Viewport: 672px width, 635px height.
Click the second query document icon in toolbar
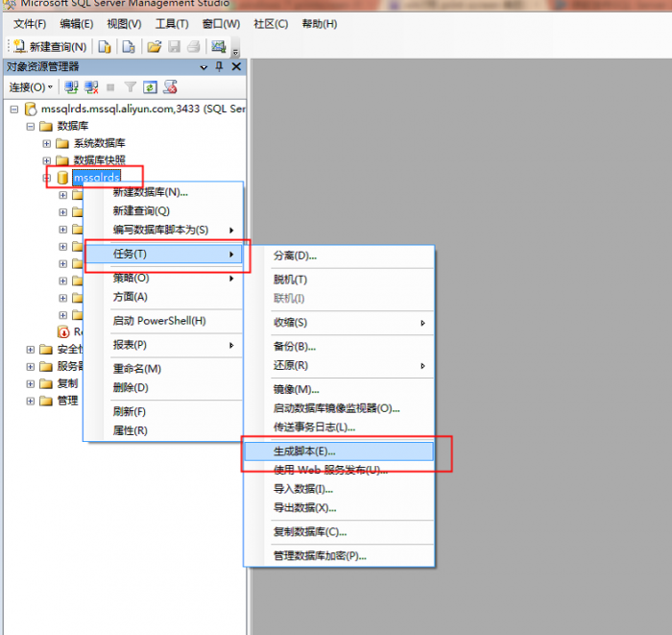(x=129, y=46)
